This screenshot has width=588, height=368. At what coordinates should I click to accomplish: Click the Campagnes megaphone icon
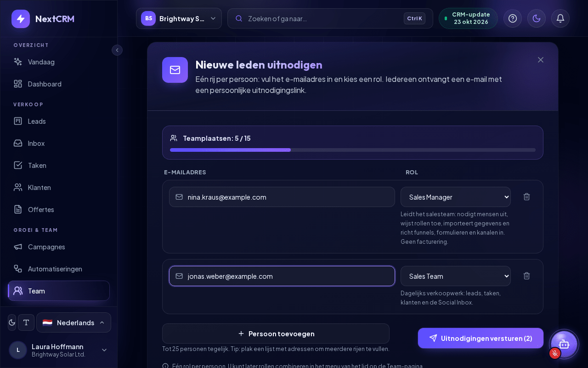coord(18,247)
